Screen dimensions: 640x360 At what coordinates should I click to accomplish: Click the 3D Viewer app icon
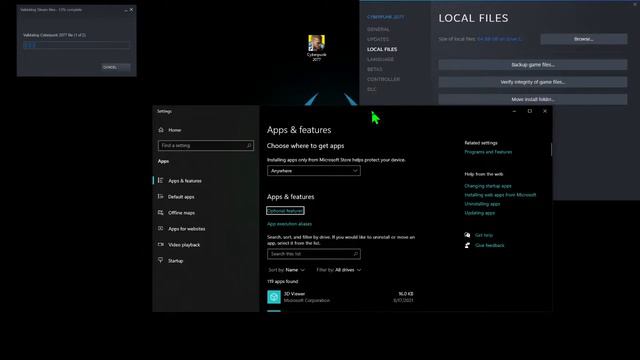[274, 297]
